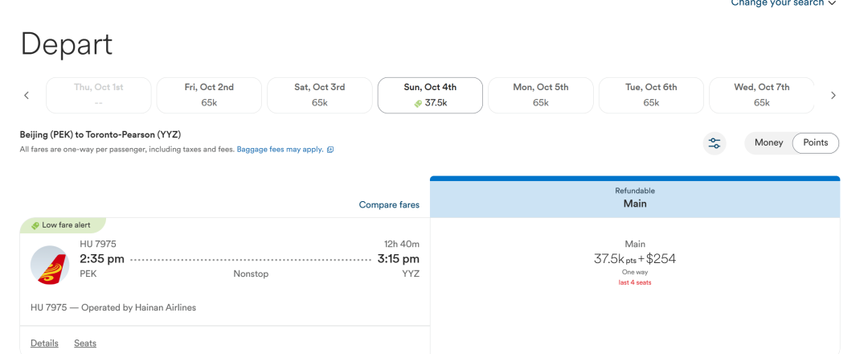This screenshot has width=868, height=354.
Task: Select Mon, Oct 5th date tab
Action: 541,95
